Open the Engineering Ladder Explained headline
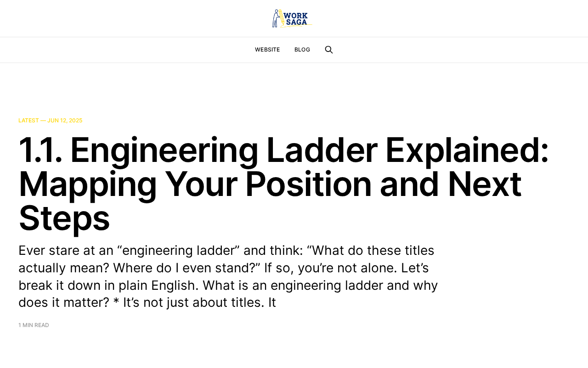Viewport: 588px width, 368px height. pyautogui.click(x=284, y=184)
